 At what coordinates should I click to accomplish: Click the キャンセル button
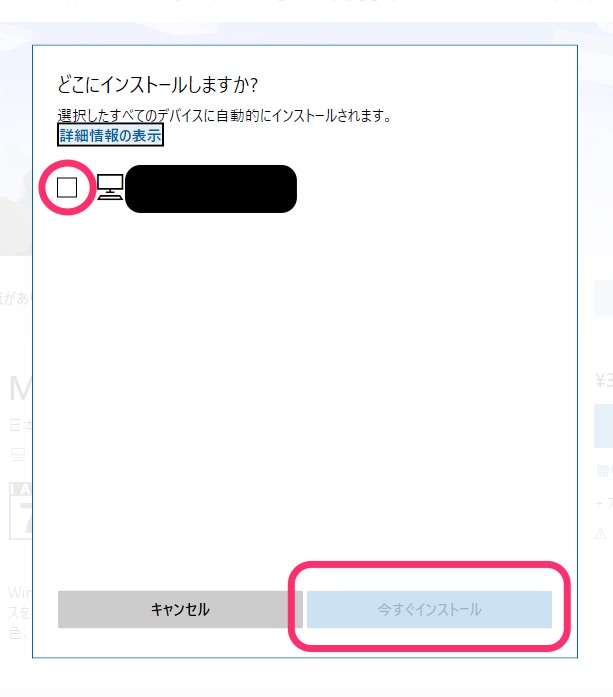180,609
